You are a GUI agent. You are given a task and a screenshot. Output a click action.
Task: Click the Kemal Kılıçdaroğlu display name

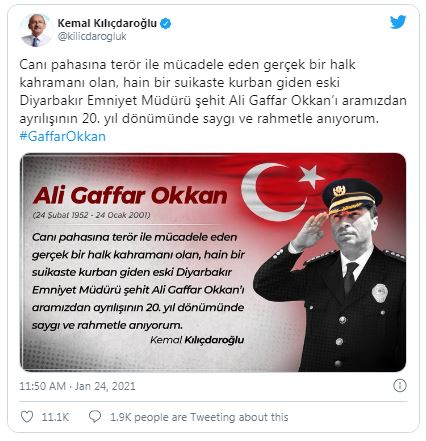(107, 23)
